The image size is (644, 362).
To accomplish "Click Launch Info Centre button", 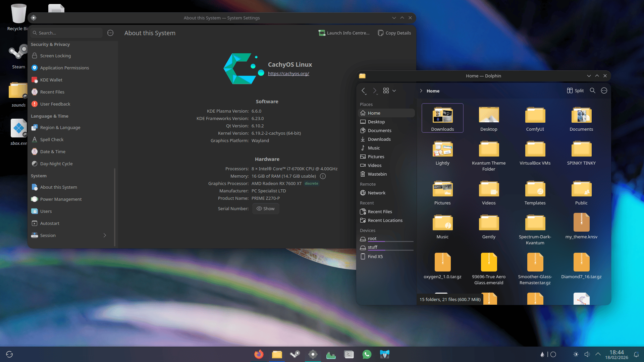I will coord(344,33).
